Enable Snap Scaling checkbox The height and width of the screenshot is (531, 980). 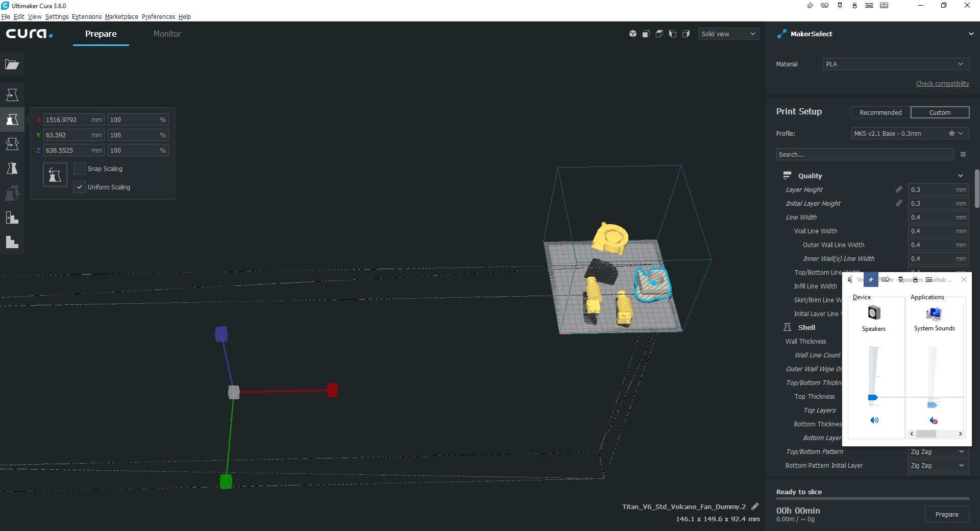click(x=80, y=168)
